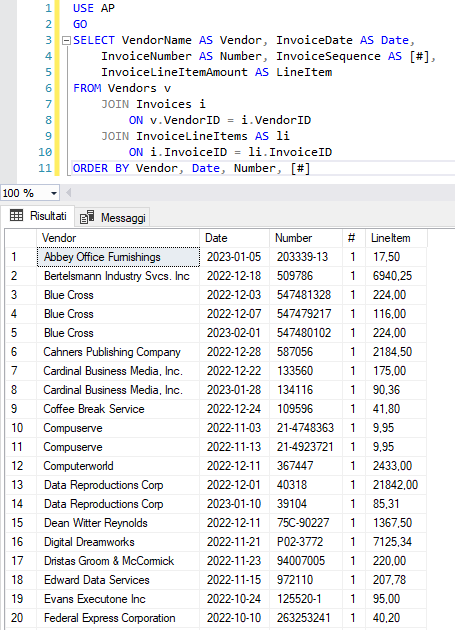The image size is (455, 630).
Task: Select invoice number 75C-90227
Action: (x=305, y=523)
